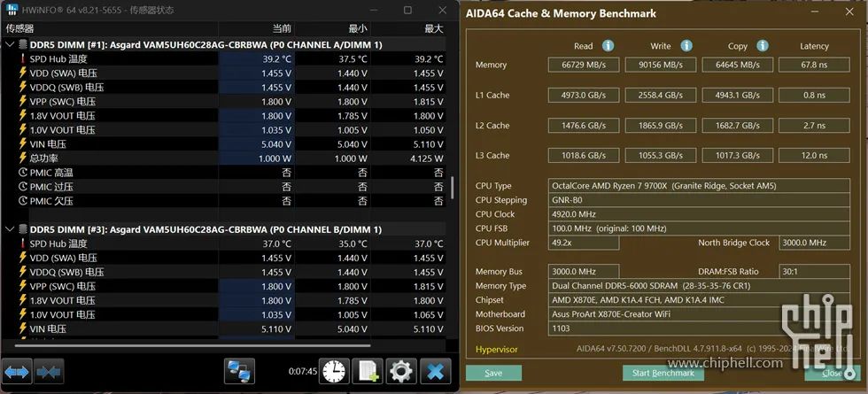Click the Start Benchmark button
This screenshot has width=868, height=394.
click(x=663, y=373)
